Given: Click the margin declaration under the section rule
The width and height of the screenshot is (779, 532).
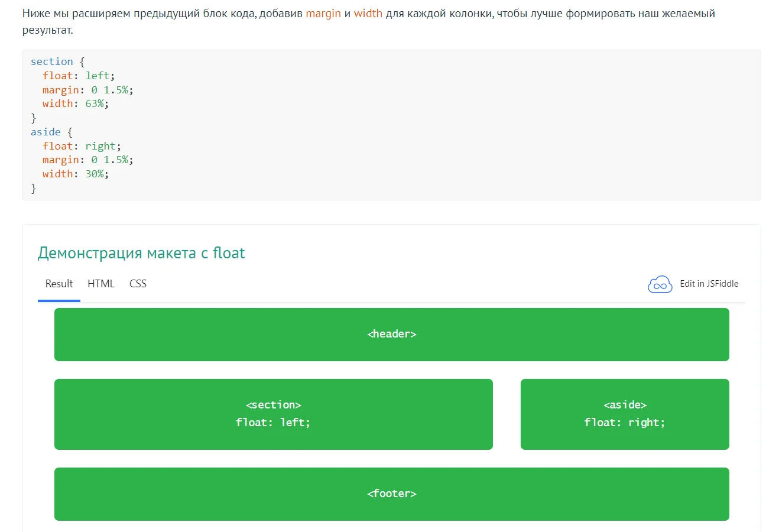Looking at the screenshot, I should coord(87,90).
